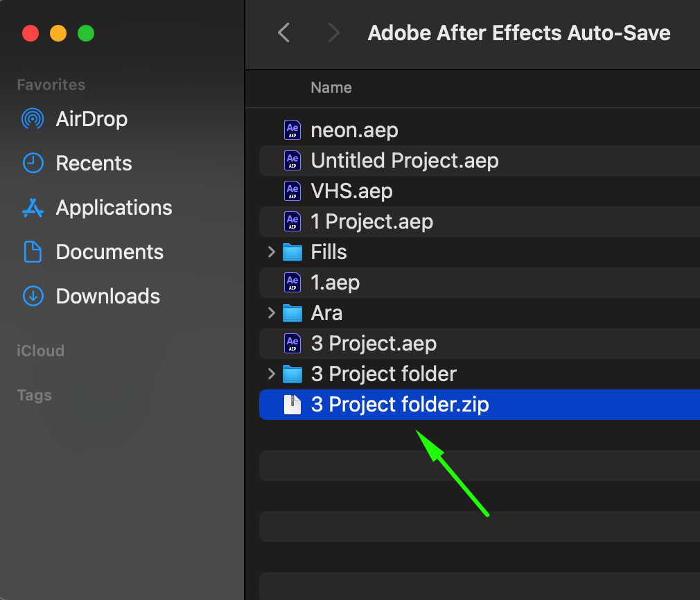
Task: Select the 3 Project.aep file row
Action: tap(374, 344)
